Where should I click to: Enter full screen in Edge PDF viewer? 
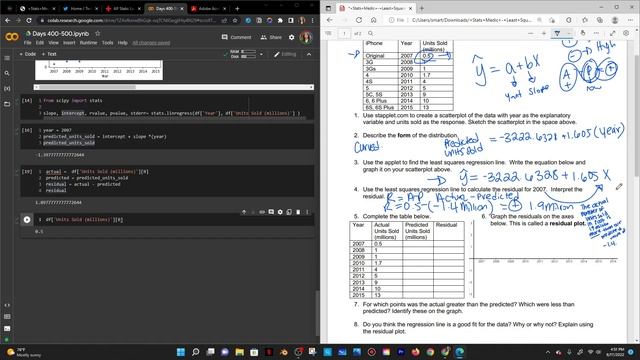coord(613,33)
